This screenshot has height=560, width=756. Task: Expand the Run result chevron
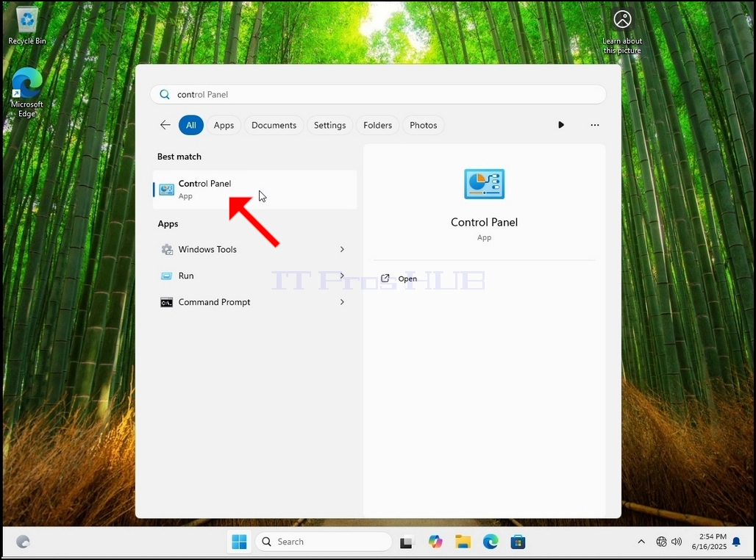[x=342, y=276]
